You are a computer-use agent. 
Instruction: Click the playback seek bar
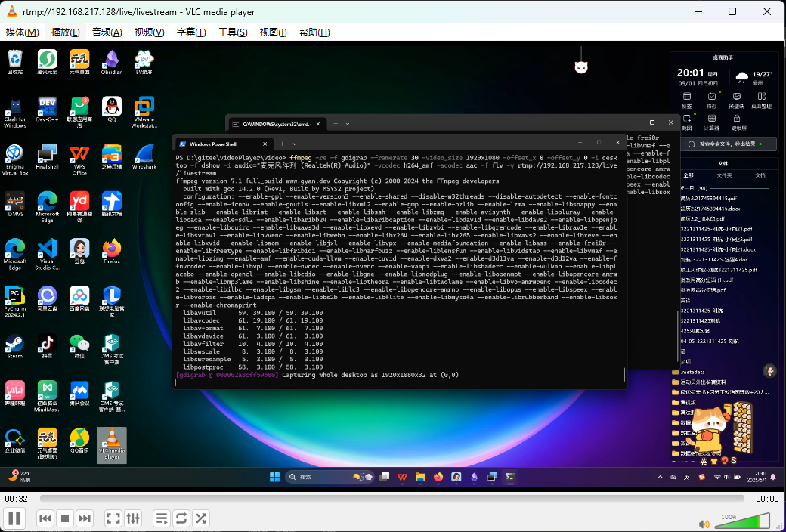click(392, 499)
